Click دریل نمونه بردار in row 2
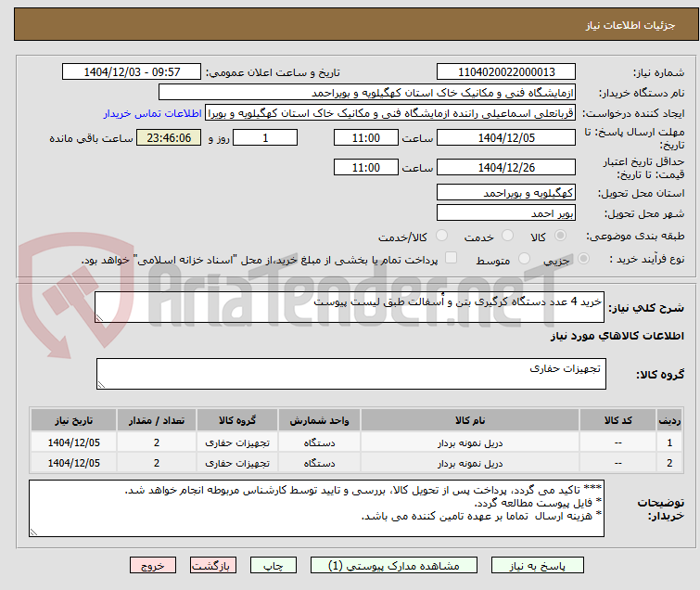This screenshot has width=700, height=590. (470, 463)
